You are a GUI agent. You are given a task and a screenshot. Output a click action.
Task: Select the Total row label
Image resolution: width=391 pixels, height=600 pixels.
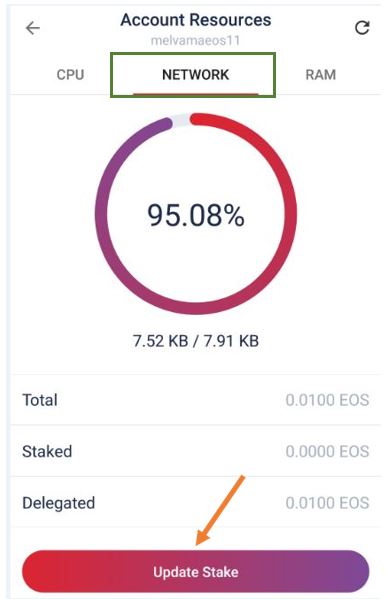pyautogui.click(x=40, y=400)
